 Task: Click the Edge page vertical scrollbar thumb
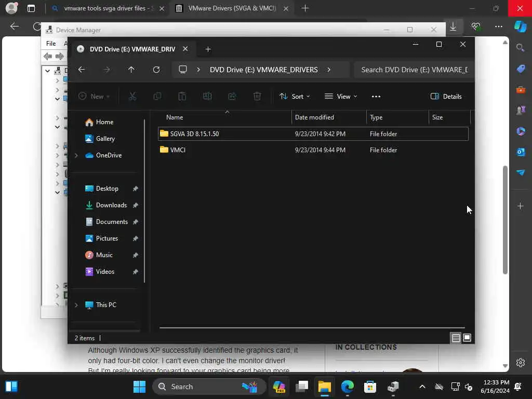505,220
